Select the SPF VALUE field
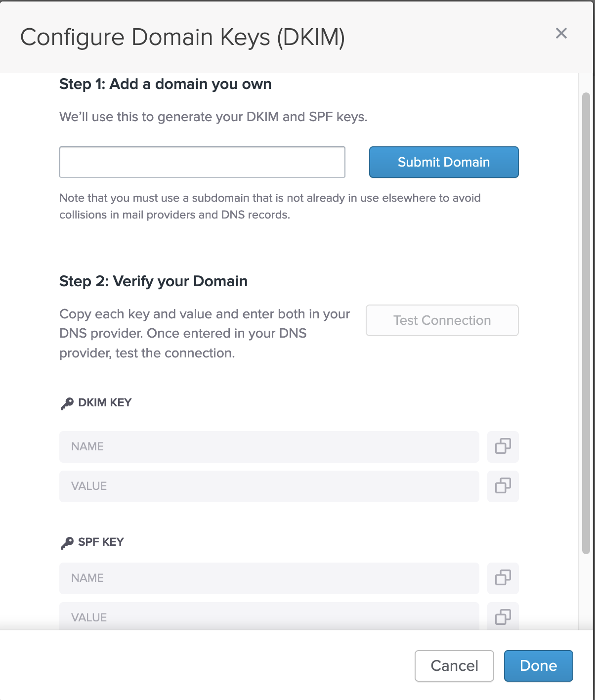This screenshot has height=700, width=595. (x=269, y=617)
